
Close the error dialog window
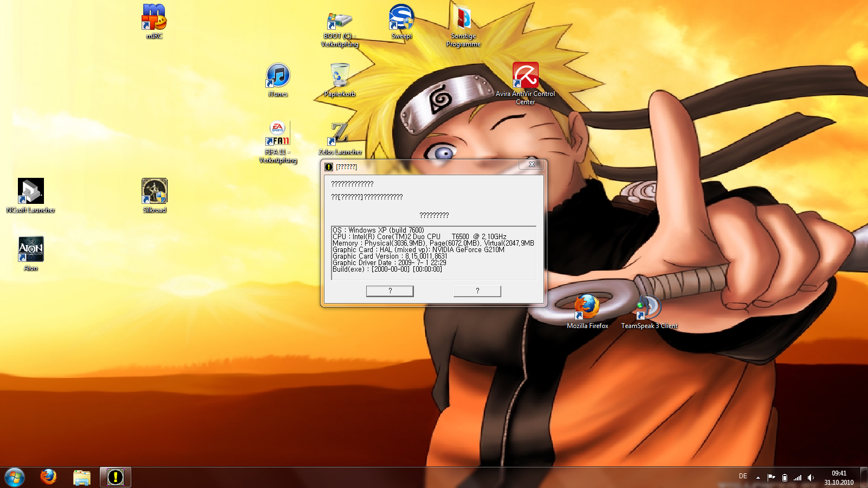[x=532, y=164]
